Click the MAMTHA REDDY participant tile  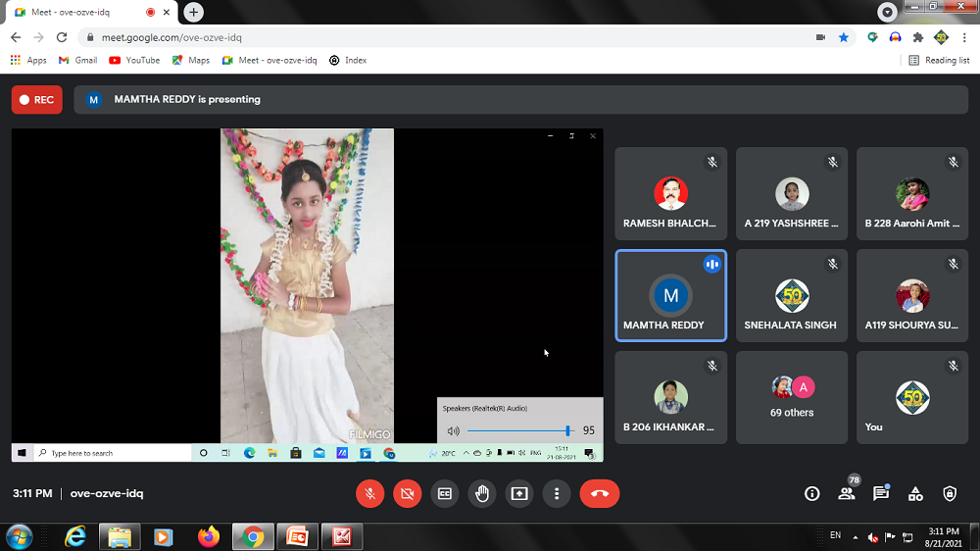coord(670,295)
